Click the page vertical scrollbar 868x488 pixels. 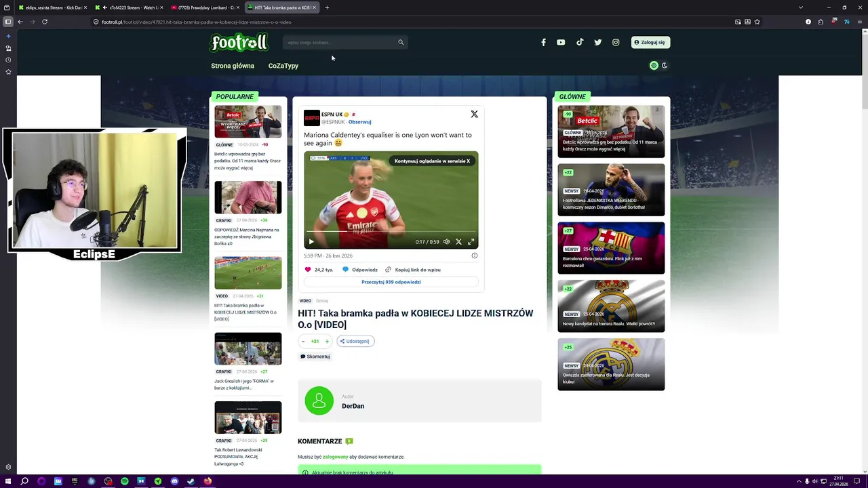pyautogui.click(x=864, y=251)
